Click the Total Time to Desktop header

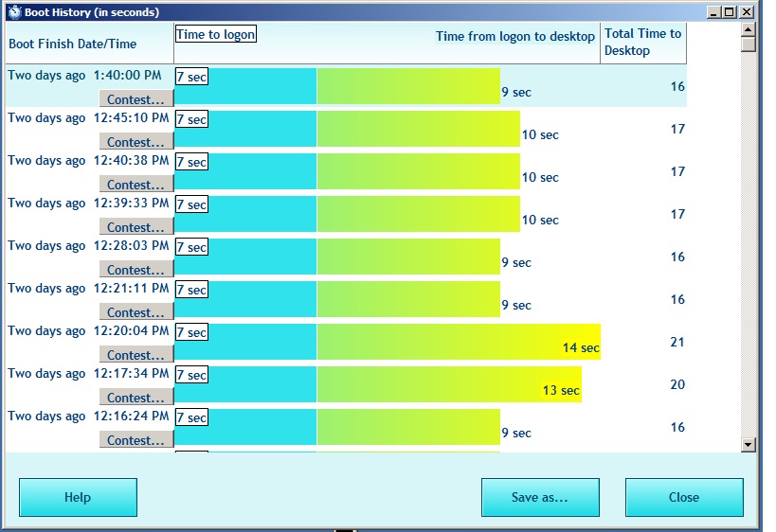point(642,42)
